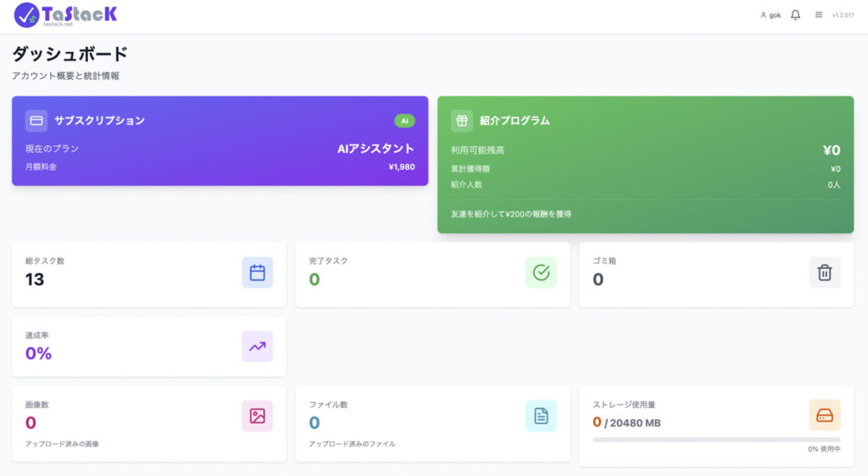Click the trash can icon

[x=825, y=272]
